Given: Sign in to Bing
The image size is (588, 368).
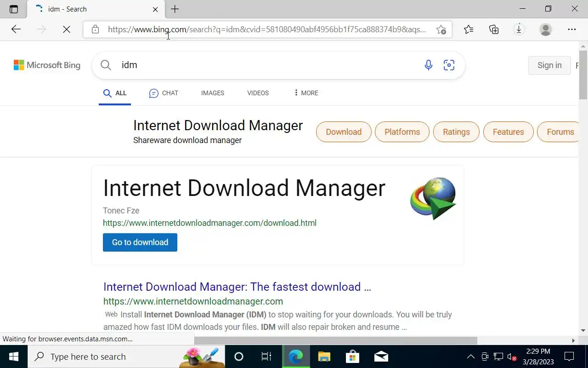Looking at the screenshot, I should [549, 65].
